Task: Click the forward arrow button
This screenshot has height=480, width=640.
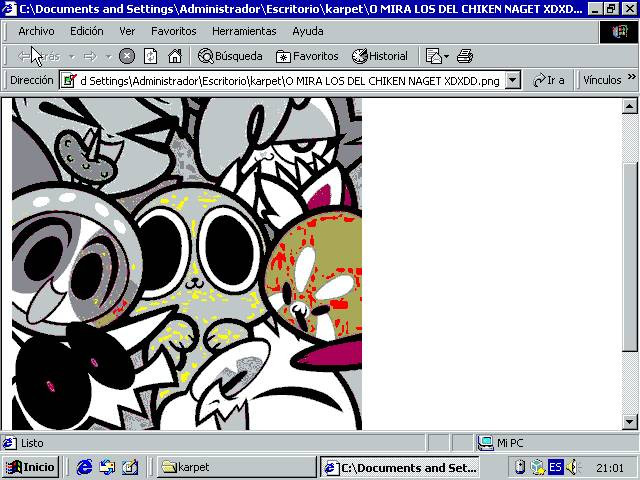Action: tap(90, 56)
